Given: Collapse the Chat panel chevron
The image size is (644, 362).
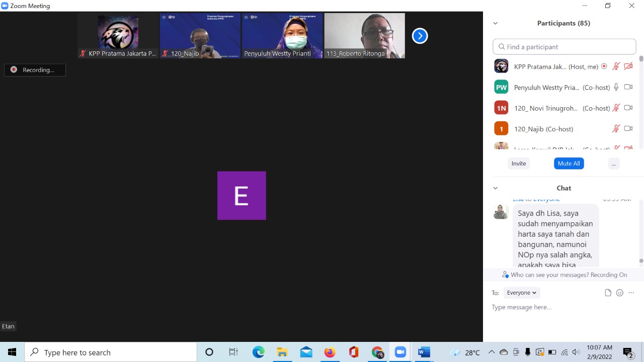Looking at the screenshot, I should (495, 188).
